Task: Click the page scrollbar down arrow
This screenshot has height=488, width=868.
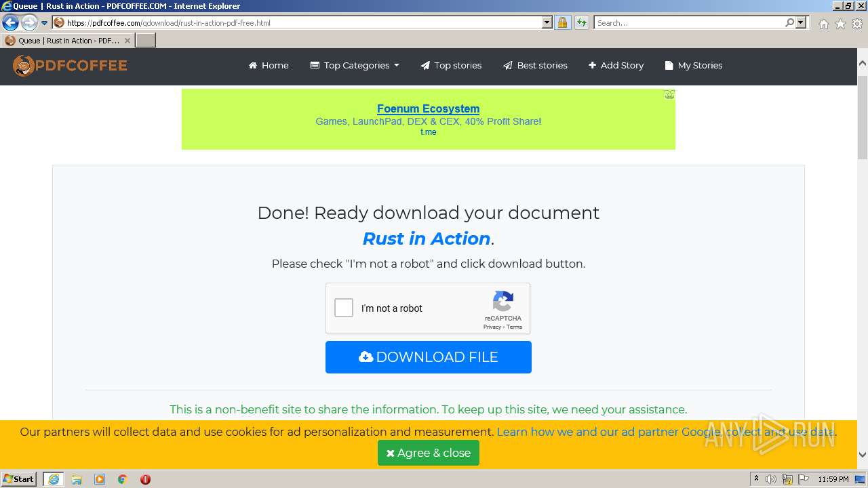Action: coord(863,455)
